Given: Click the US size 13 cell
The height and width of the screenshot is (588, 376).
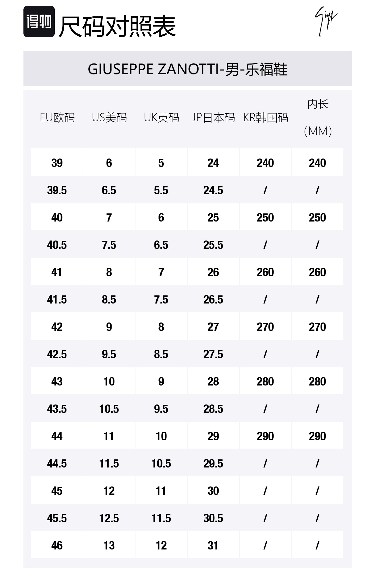Looking at the screenshot, I should (109, 545).
